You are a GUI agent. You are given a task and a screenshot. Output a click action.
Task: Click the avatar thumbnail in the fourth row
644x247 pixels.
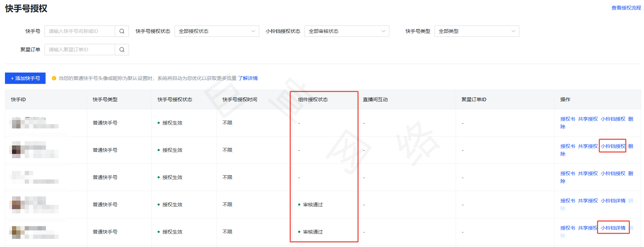(16, 205)
